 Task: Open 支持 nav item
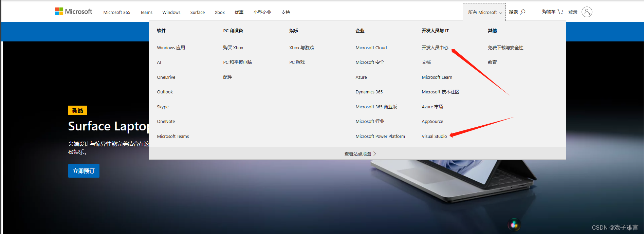coord(286,12)
